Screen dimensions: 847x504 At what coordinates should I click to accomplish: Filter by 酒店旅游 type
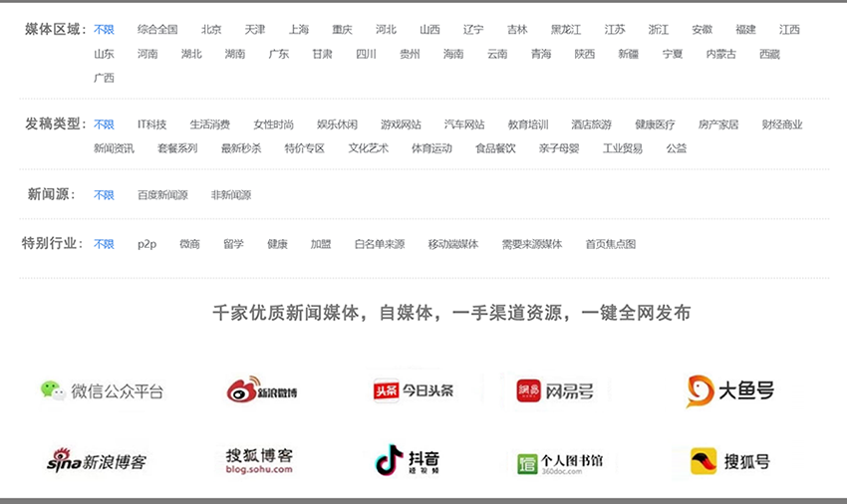coord(592,125)
